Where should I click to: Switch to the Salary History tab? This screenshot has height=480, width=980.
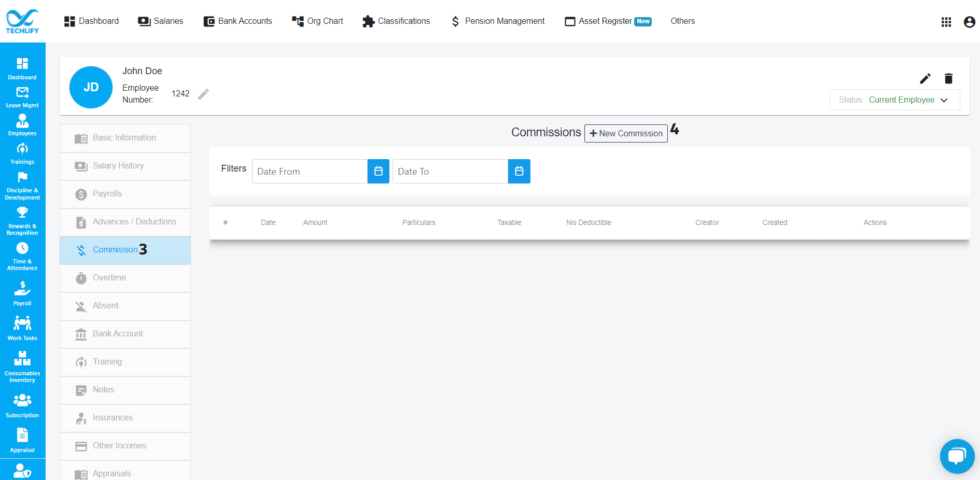(118, 165)
